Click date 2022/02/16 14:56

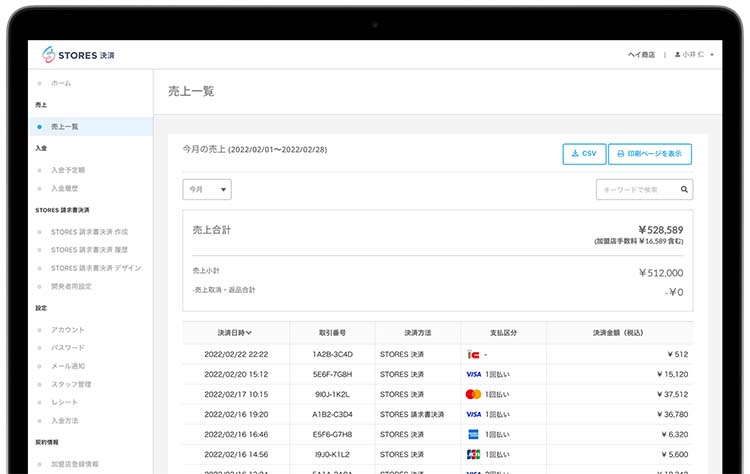click(236, 454)
